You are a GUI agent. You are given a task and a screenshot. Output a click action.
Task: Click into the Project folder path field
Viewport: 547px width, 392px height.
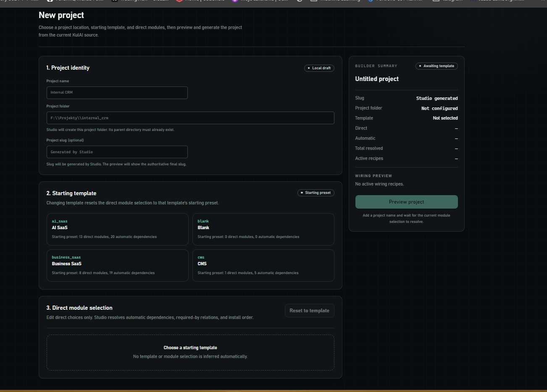coord(190,118)
